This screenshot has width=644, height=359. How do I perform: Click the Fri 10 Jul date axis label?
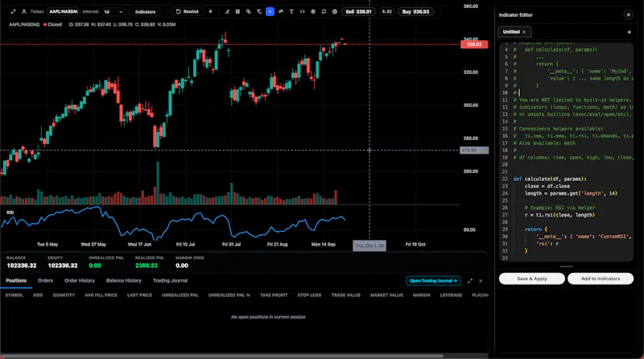[185, 245]
